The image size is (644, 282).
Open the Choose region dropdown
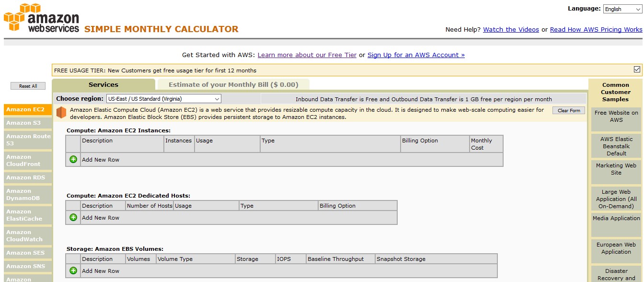pyautogui.click(x=163, y=99)
